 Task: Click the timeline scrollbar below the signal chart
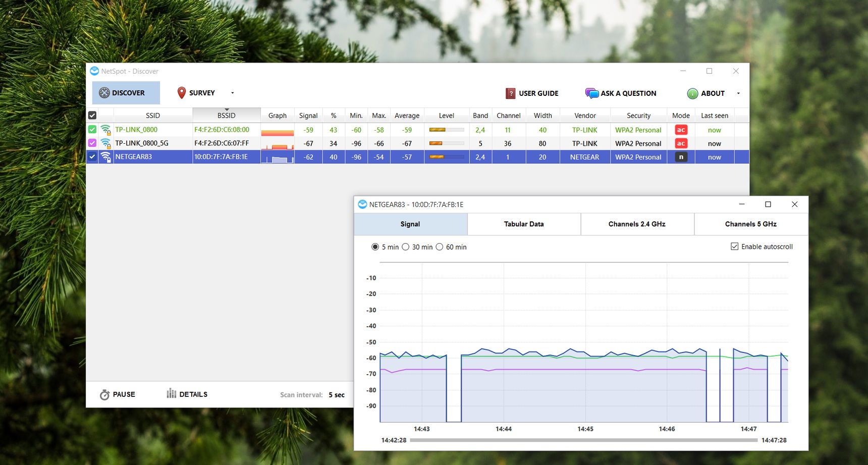[584, 440]
